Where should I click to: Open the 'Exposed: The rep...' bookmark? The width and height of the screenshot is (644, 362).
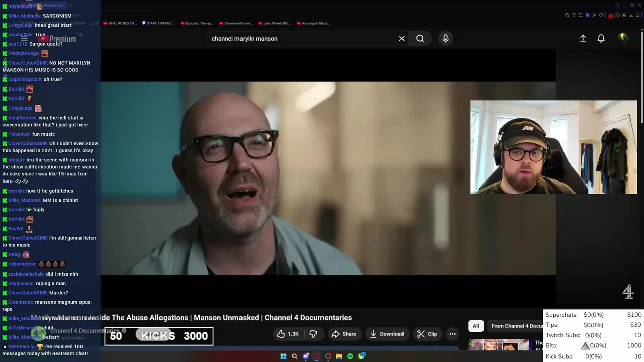(197, 23)
